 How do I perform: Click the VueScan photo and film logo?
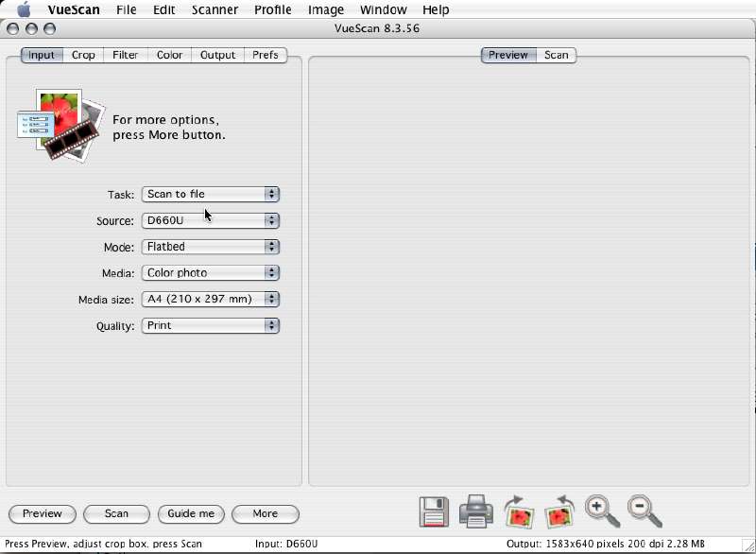[61, 125]
